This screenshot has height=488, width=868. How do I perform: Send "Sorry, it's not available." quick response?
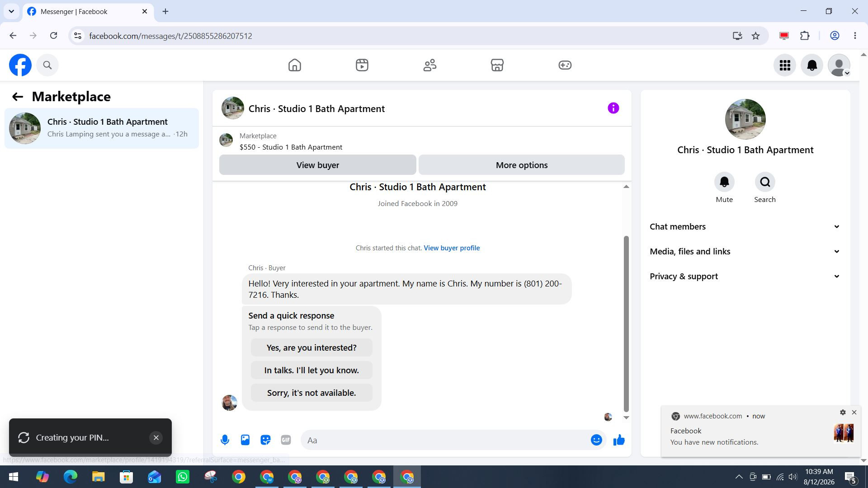[311, 393]
